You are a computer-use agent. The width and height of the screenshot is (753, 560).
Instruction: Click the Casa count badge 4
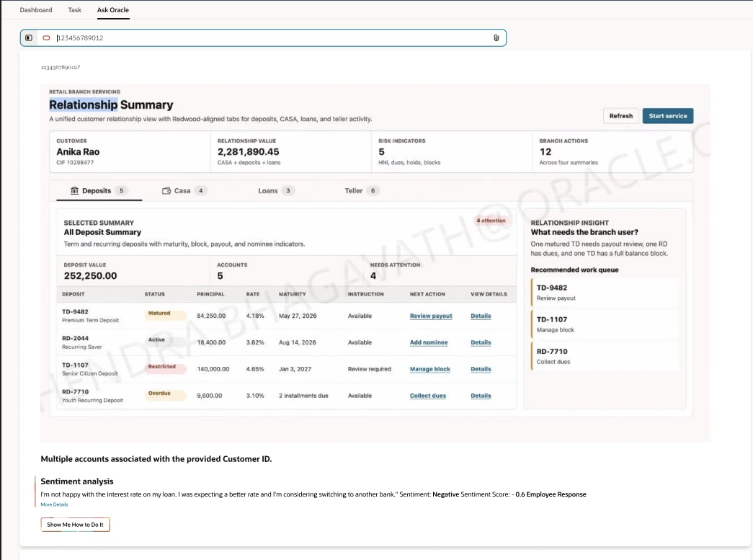point(201,191)
